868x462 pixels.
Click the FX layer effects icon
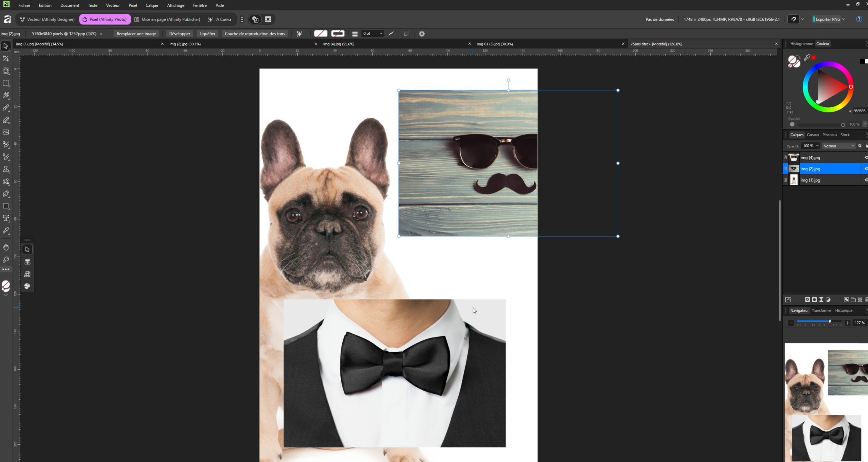tap(807, 300)
